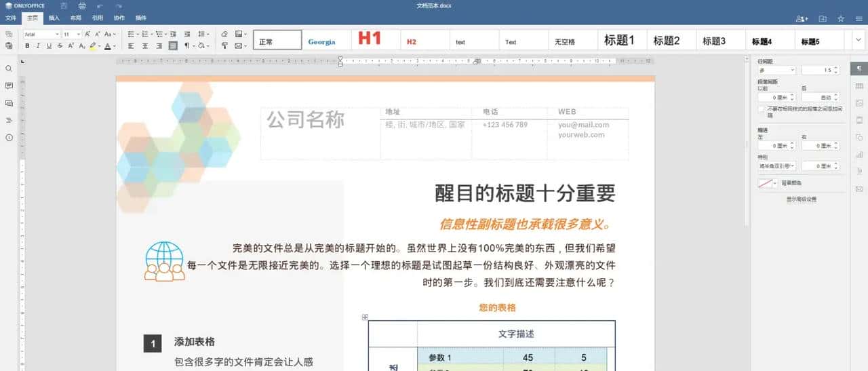Image resolution: width=868 pixels, height=371 pixels.
Task: Decrease paragraph indent
Action: click(x=174, y=34)
